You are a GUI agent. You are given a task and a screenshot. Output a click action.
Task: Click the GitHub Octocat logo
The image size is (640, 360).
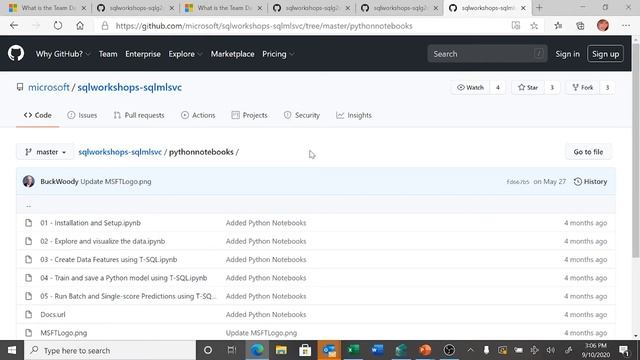(16, 53)
